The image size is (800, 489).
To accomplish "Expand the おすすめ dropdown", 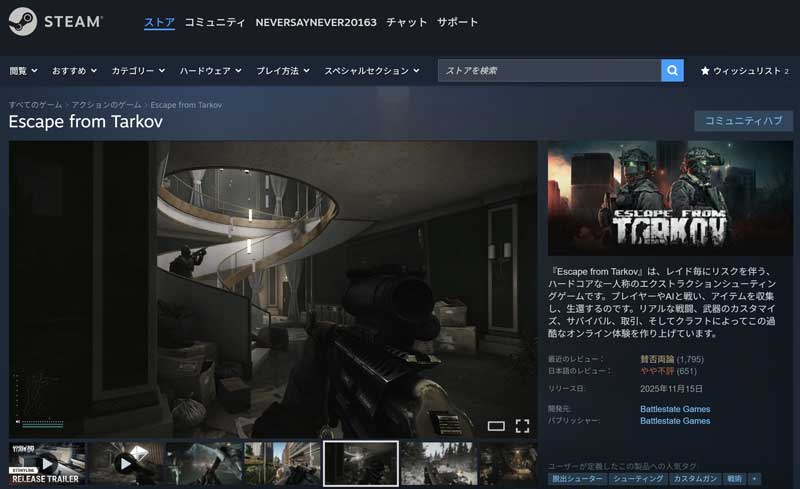I will coord(74,70).
